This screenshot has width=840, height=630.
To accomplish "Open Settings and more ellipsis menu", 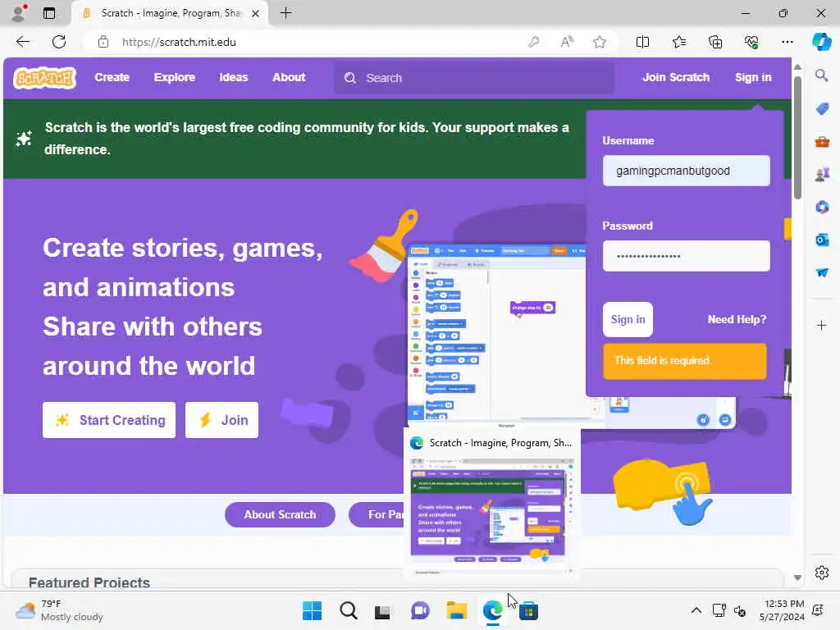I will tap(787, 42).
